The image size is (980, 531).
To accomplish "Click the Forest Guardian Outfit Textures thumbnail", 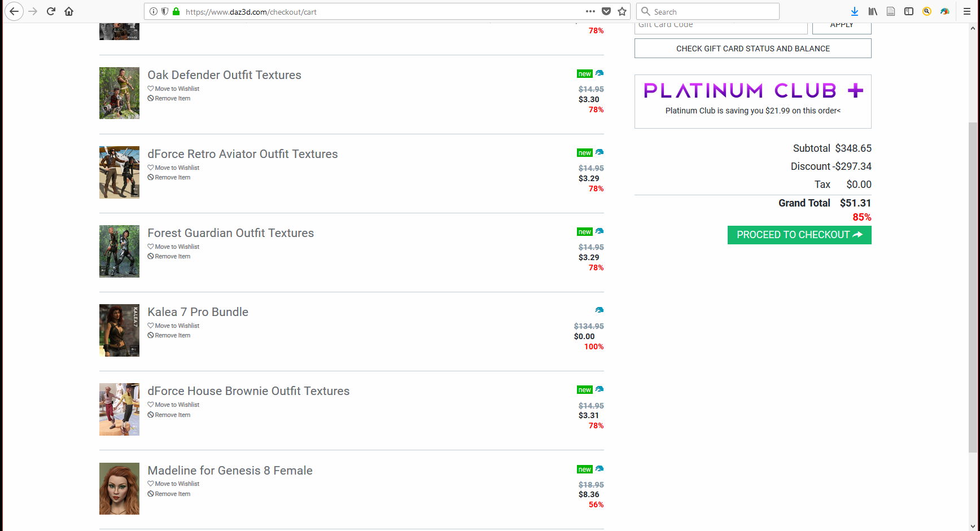I will (119, 251).
